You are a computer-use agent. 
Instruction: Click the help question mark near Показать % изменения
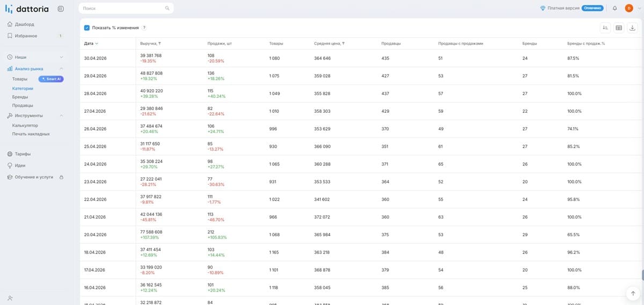[x=144, y=28]
